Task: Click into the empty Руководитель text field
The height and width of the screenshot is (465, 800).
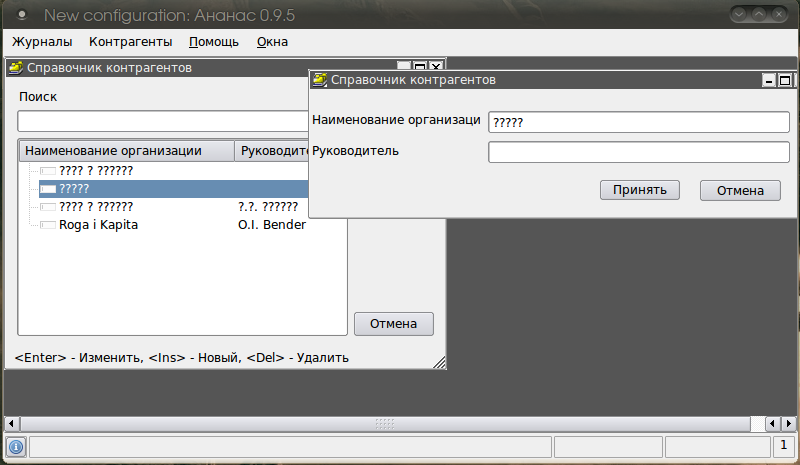Action: [x=638, y=152]
